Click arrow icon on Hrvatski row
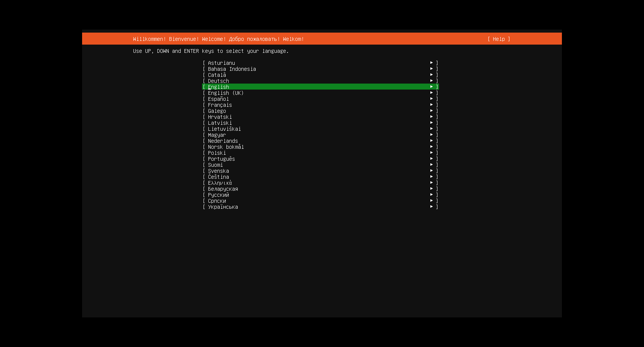 [x=431, y=117]
